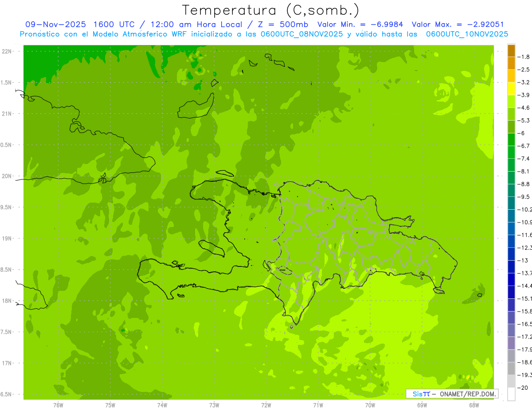Click the "70W" longitude label
532x411 pixels.
370,405
